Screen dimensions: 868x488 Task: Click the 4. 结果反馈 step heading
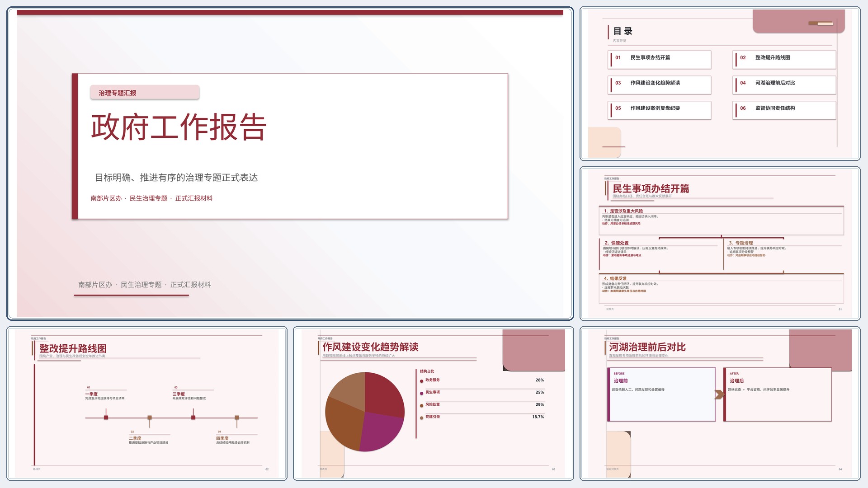pos(615,278)
